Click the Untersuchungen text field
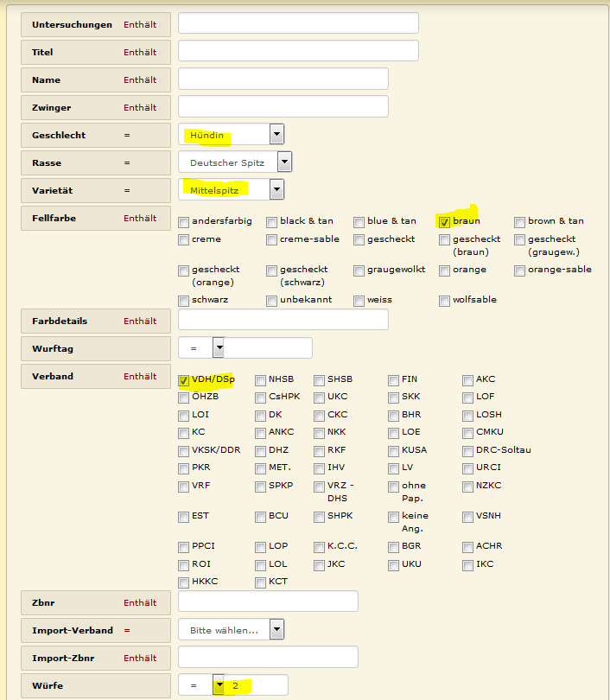The height and width of the screenshot is (700, 610). pyautogui.click(x=298, y=23)
